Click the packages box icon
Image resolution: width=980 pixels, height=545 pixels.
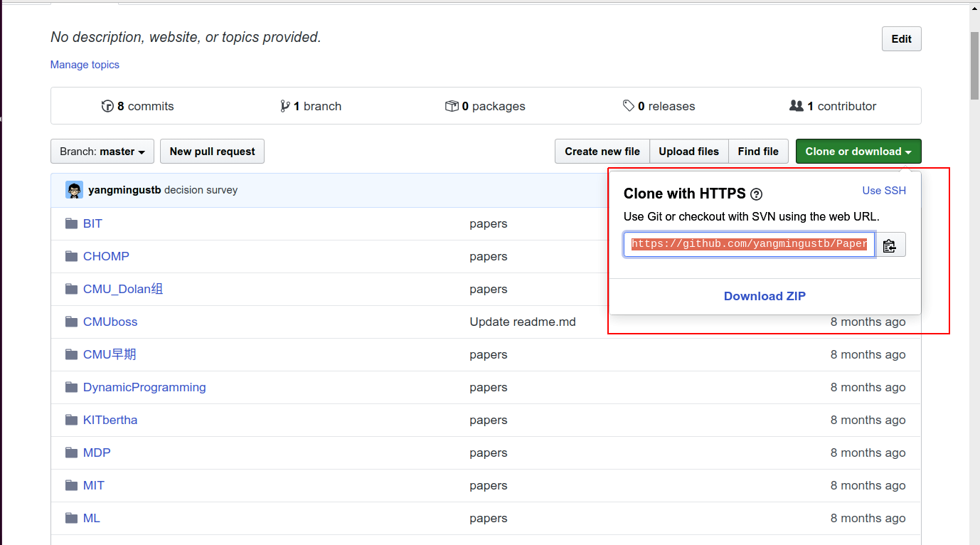point(452,106)
